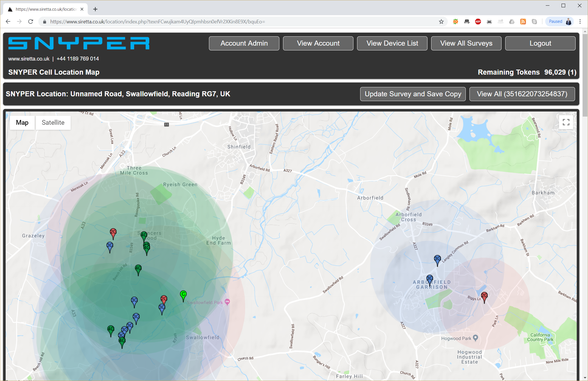
Task: Click the California Country Park label
Action: point(540,337)
